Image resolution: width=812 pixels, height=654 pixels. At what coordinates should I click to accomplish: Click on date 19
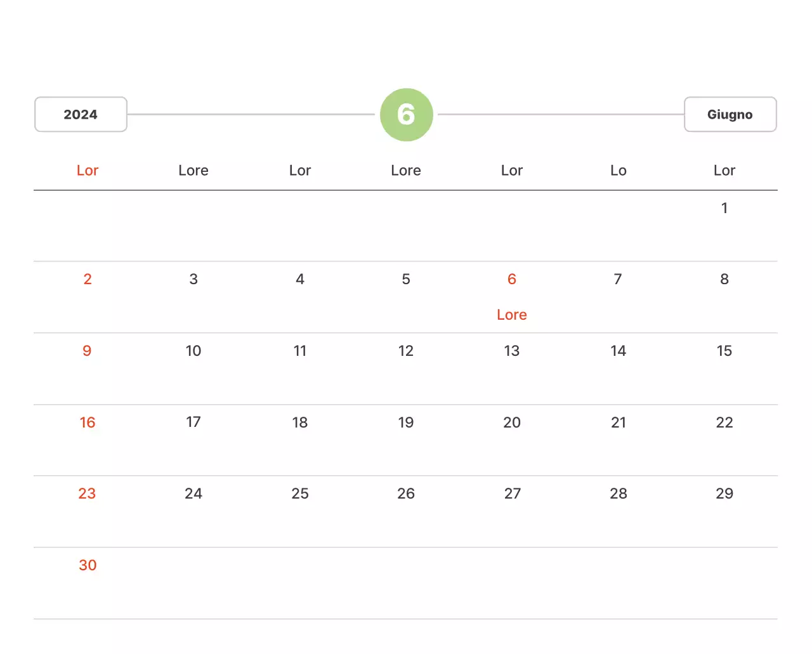click(x=406, y=422)
